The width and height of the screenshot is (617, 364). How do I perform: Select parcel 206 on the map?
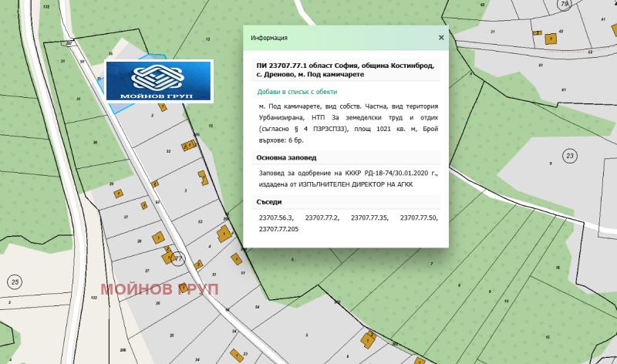[x=122, y=349]
